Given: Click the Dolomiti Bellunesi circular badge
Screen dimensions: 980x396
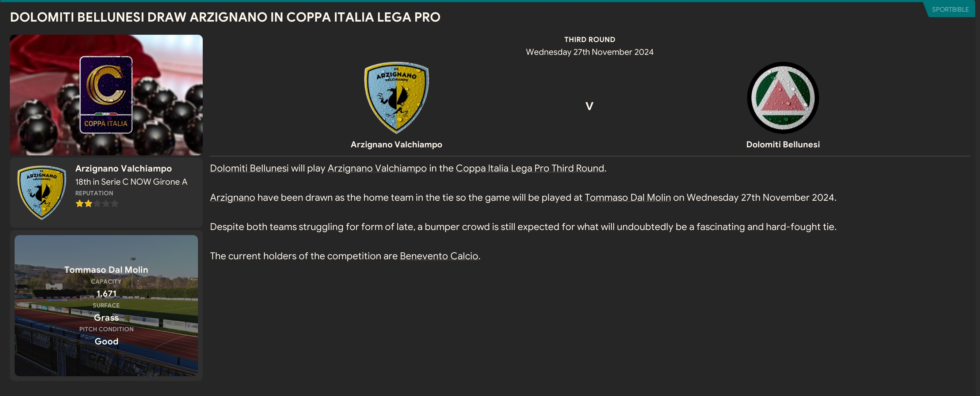Looking at the screenshot, I should (782, 98).
